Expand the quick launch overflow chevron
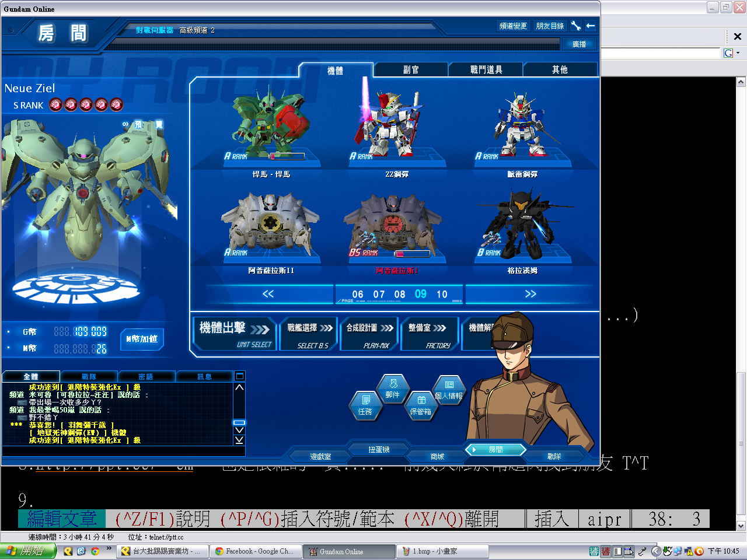 (x=109, y=548)
